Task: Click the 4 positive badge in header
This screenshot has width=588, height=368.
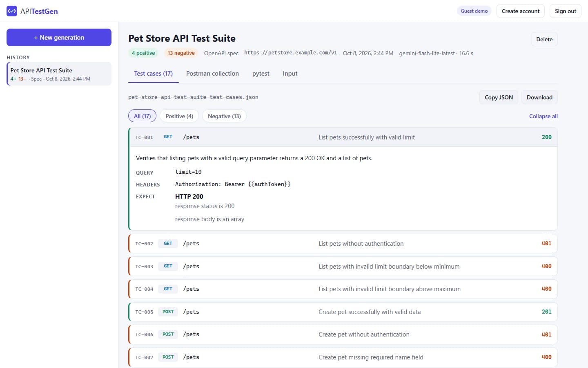Action: [143, 53]
